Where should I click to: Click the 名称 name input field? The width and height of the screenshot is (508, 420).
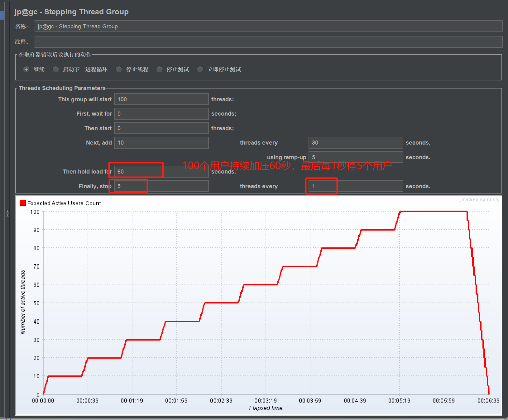click(x=268, y=26)
